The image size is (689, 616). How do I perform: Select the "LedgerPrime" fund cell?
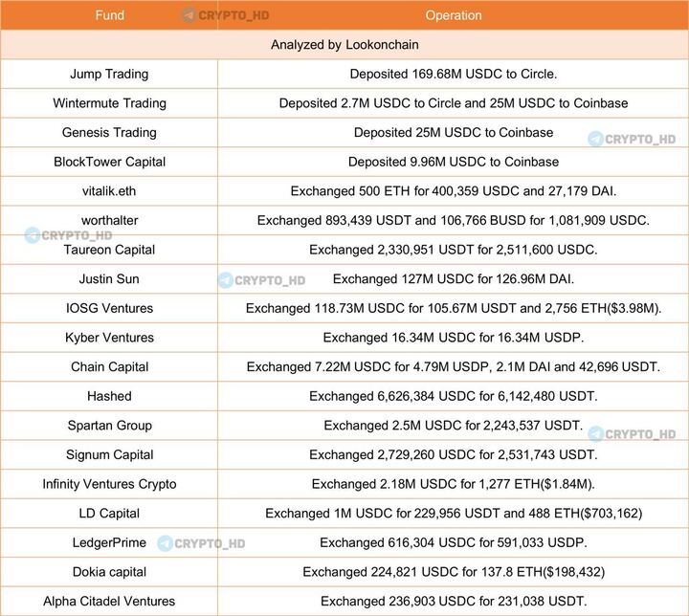tap(109, 542)
